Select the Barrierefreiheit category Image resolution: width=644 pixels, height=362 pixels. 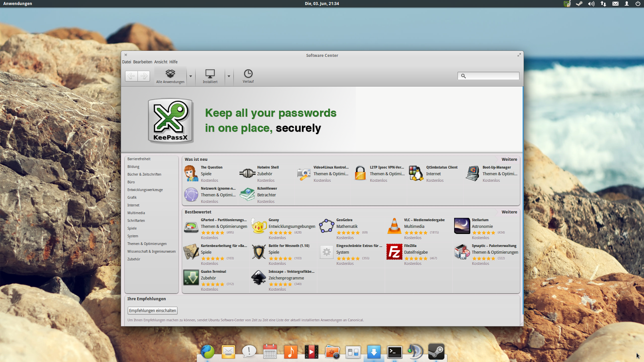pyautogui.click(x=139, y=159)
